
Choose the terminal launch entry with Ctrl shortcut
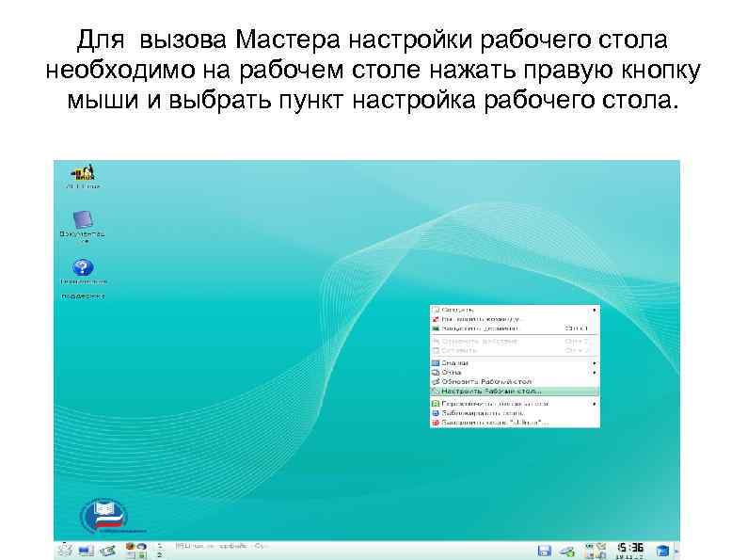[515, 328]
